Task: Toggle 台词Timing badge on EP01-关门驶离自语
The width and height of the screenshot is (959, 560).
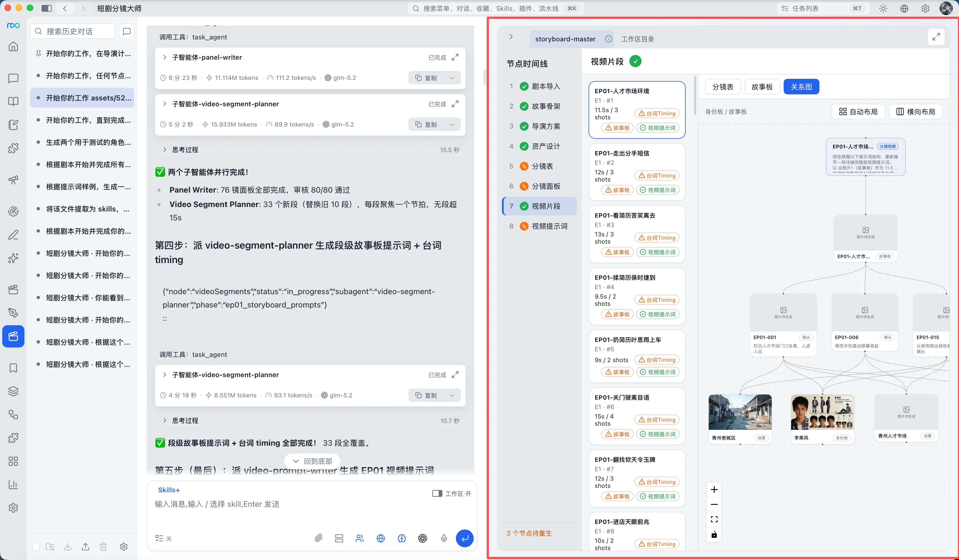Action: [x=657, y=420]
